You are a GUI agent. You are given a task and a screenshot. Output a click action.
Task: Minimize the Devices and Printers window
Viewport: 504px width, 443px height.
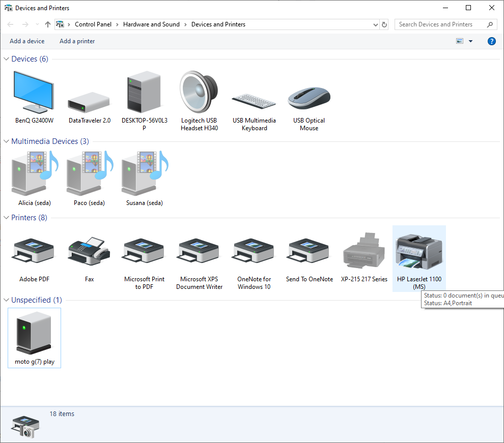pos(445,8)
